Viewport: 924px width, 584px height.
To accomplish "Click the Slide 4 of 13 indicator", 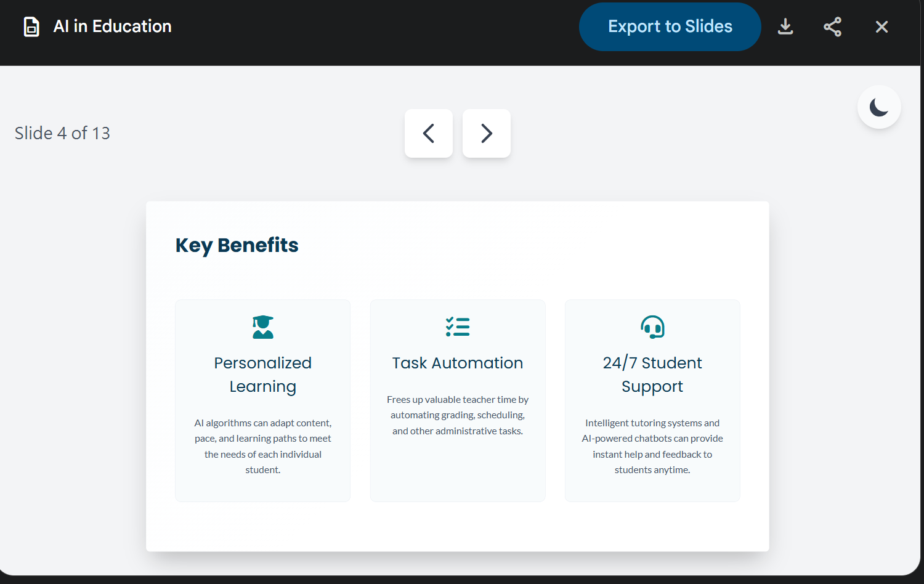I will point(62,133).
